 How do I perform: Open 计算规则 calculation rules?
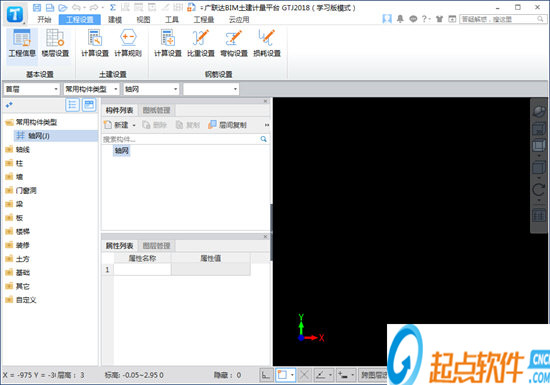(x=128, y=43)
